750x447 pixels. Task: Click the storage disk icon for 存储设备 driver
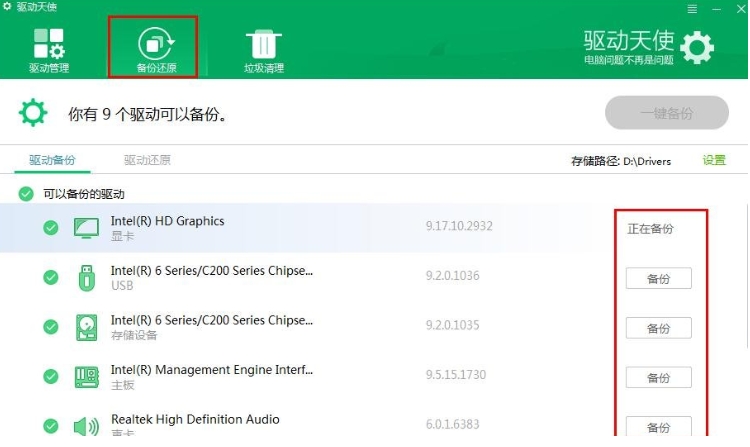coord(87,327)
